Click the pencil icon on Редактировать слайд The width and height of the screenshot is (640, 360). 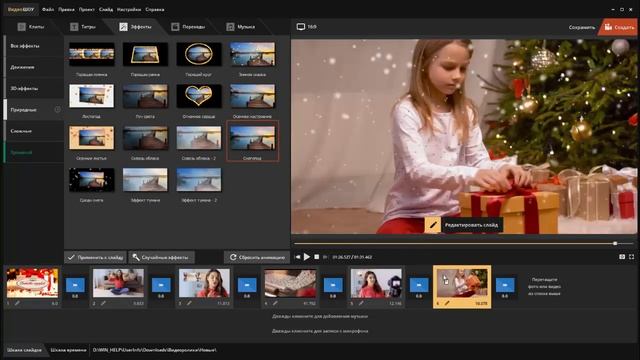(433, 225)
